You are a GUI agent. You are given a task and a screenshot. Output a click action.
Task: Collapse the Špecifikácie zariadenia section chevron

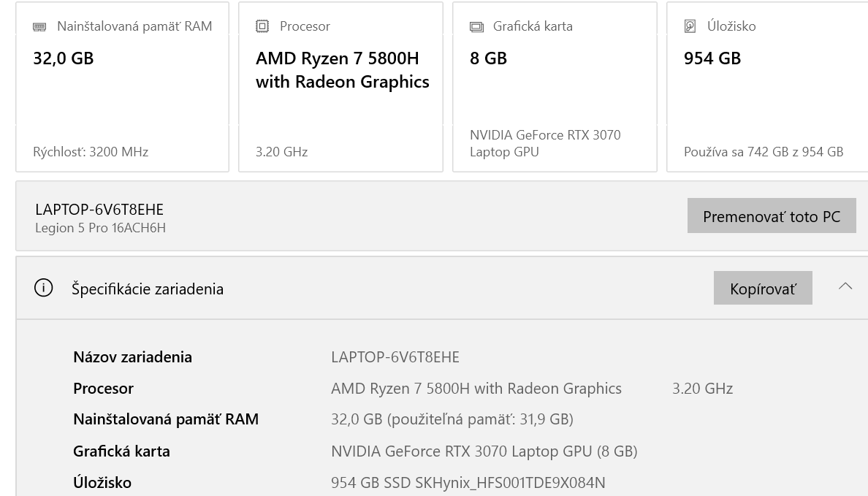pos(845,286)
